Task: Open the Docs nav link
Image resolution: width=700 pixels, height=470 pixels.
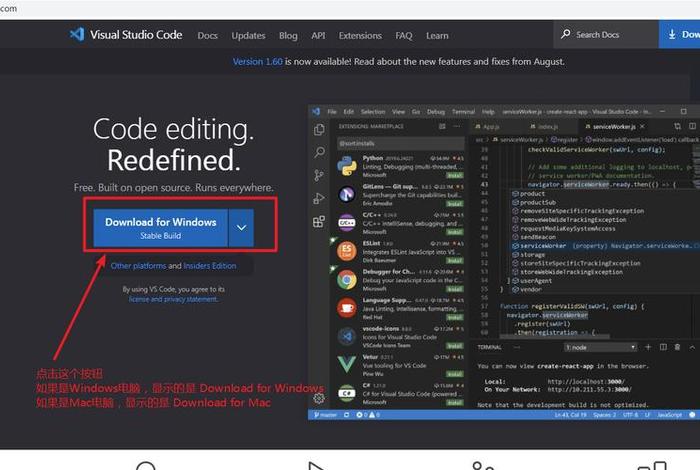Action: tap(208, 35)
